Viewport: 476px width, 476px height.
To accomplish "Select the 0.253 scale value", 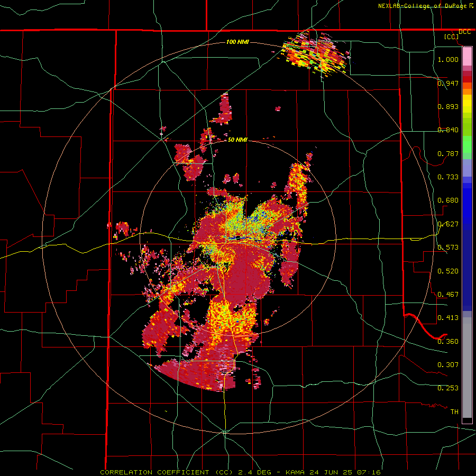I will (448, 388).
